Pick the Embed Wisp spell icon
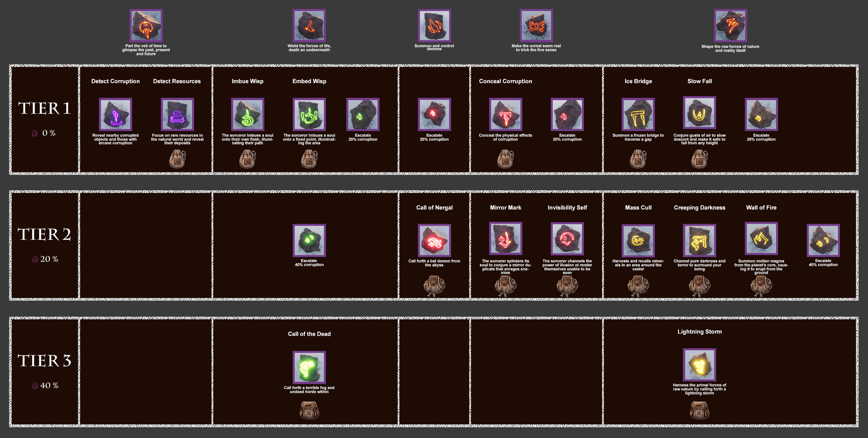This screenshot has width=868, height=438. [309, 114]
